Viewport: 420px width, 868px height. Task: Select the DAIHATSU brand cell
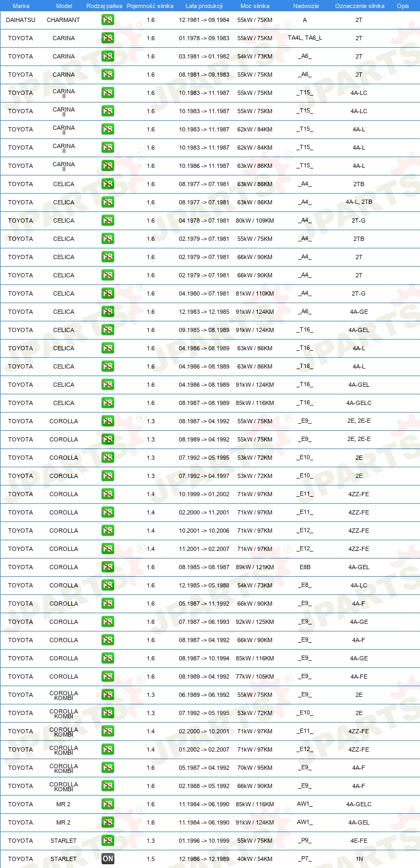(20, 20)
